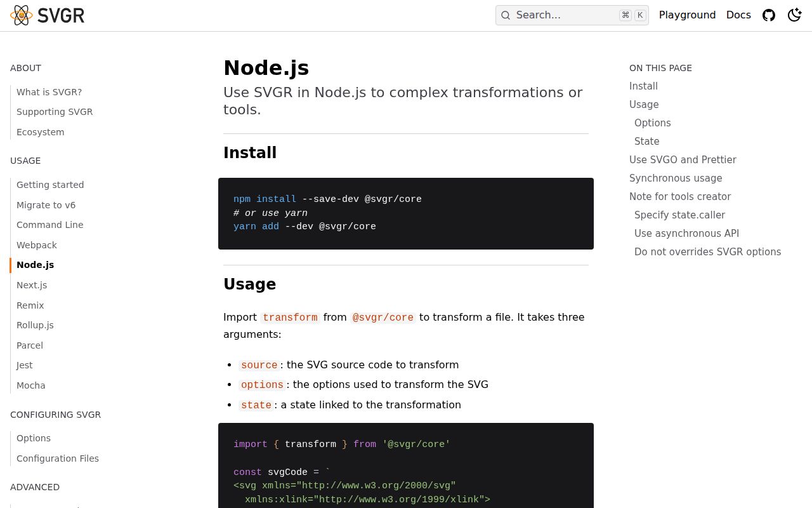The height and width of the screenshot is (508, 812).
Task: Click the Node.js page title
Action: point(266,68)
